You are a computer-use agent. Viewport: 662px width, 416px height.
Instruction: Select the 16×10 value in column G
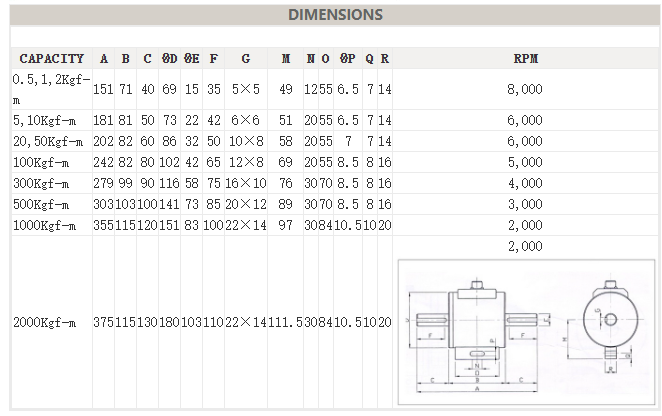(246, 183)
